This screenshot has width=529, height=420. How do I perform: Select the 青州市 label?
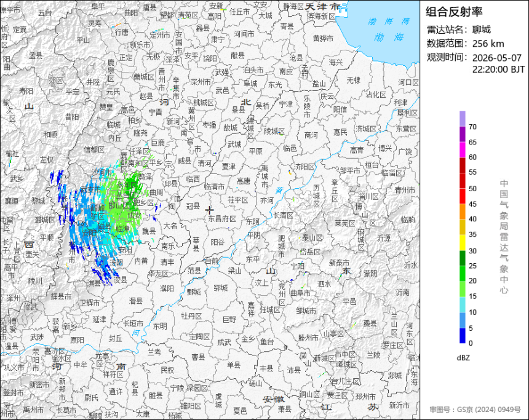(405, 190)
